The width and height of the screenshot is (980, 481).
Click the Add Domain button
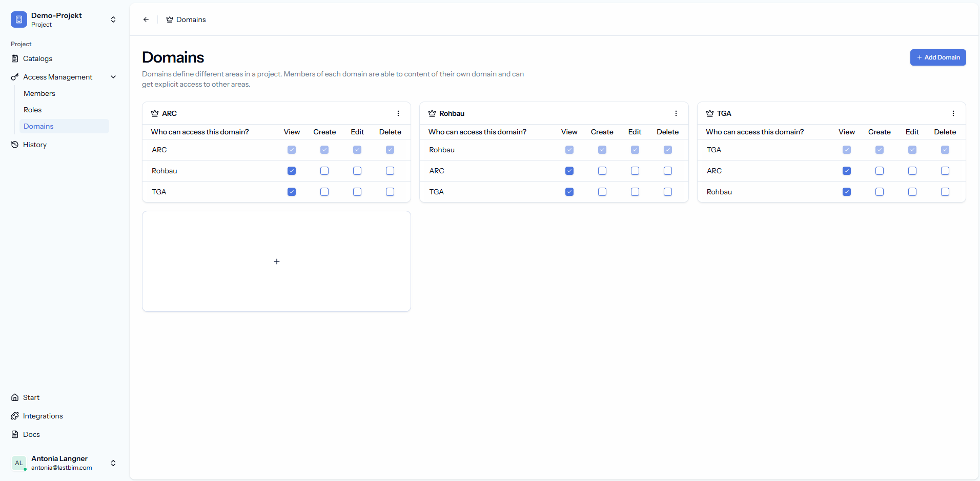pos(938,57)
